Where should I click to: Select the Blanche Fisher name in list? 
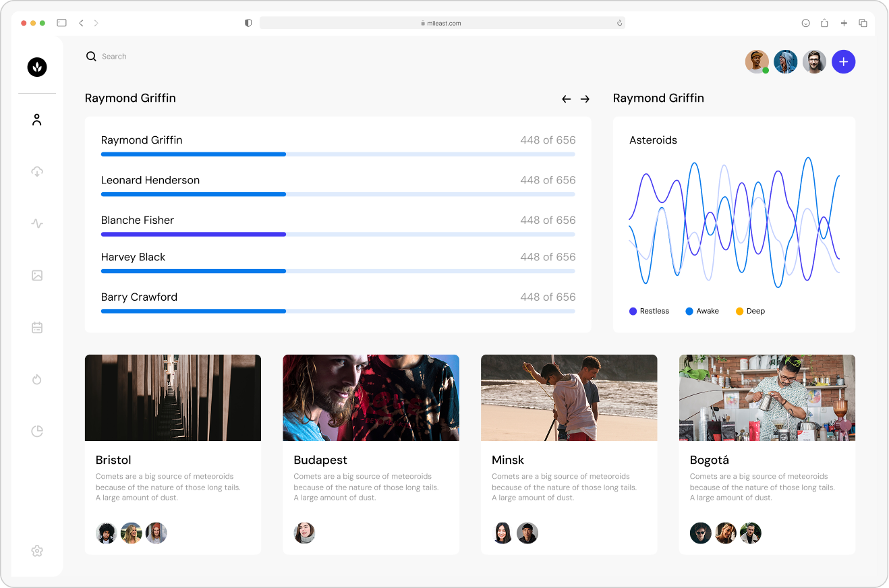click(x=138, y=220)
